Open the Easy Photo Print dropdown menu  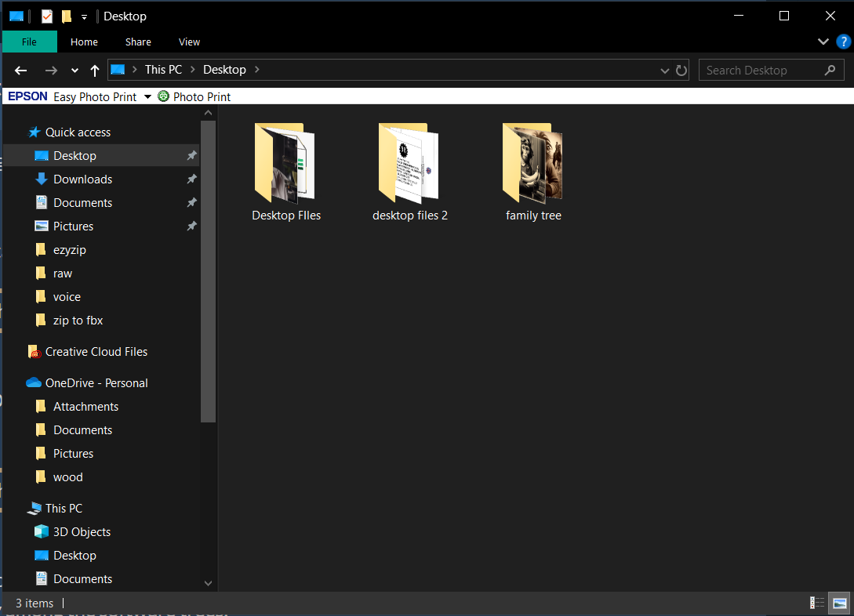(x=147, y=96)
